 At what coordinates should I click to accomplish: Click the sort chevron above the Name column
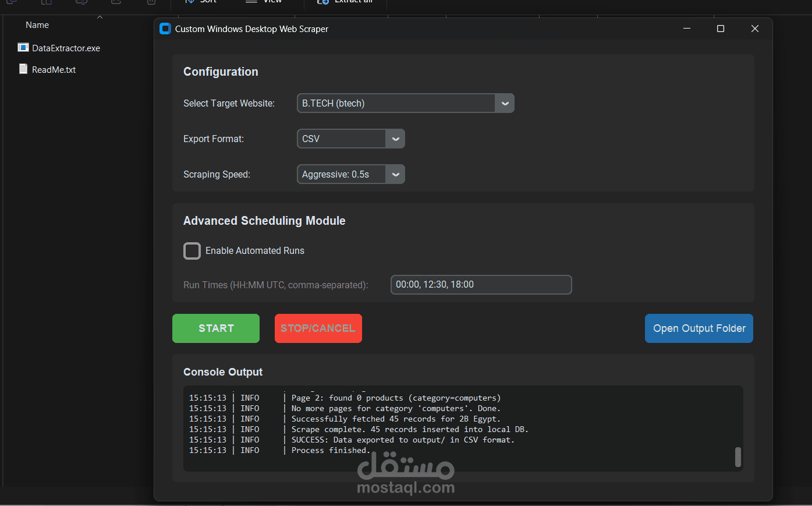pyautogui.click(x=100, y=17)
